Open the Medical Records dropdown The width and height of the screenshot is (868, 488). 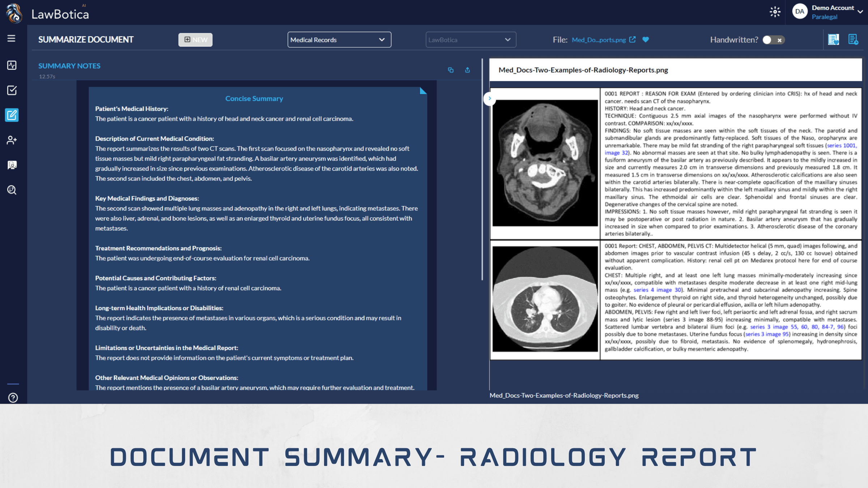point(339,40)
